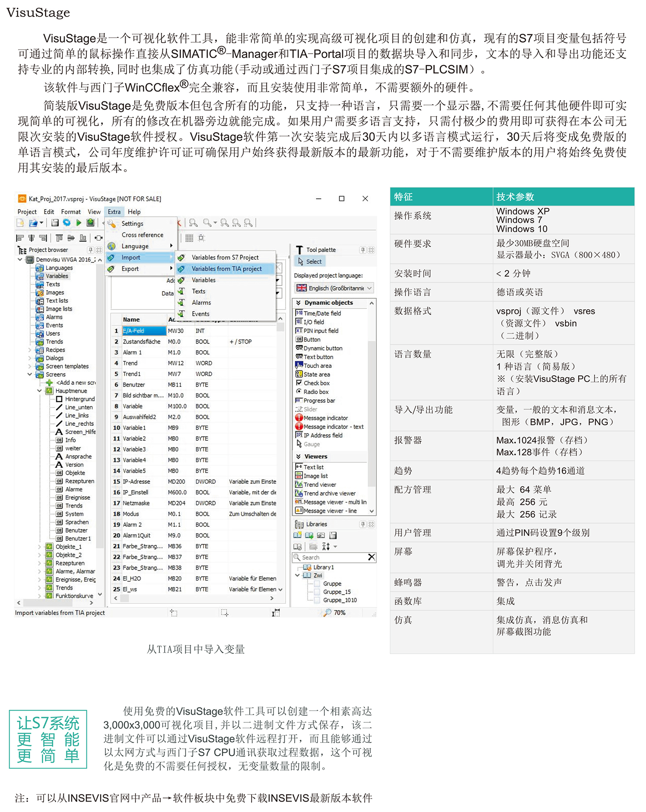This screenshot has height=812, width=646.
Task: Expand the Recipes tree node
Action: [30, 350]
